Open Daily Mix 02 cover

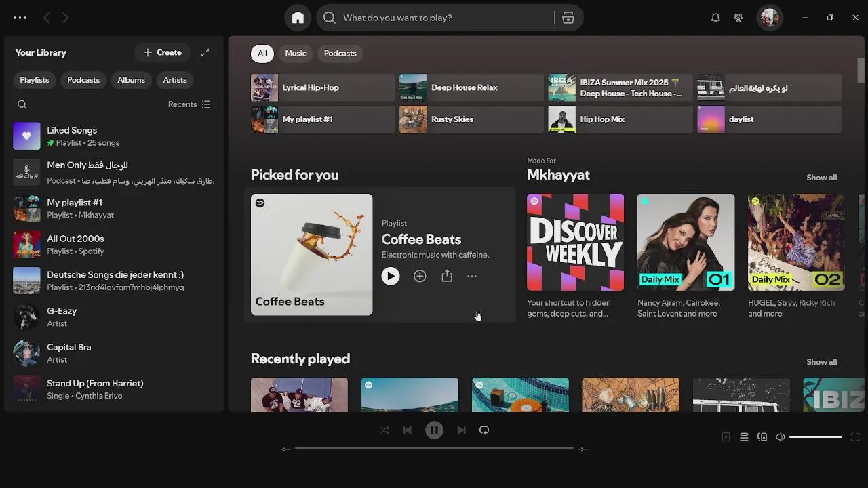point(796,243)
